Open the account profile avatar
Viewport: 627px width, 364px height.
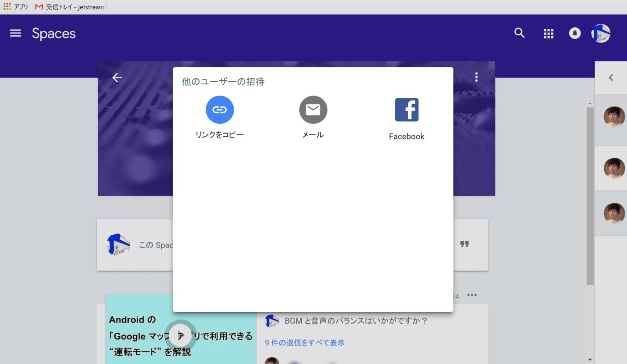coord(601,33)
